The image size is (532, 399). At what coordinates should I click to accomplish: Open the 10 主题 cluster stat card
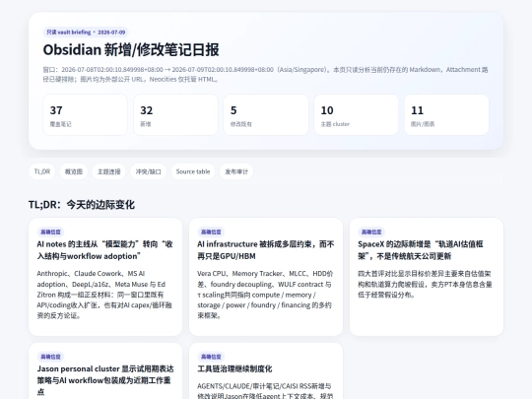pos(356,114)
